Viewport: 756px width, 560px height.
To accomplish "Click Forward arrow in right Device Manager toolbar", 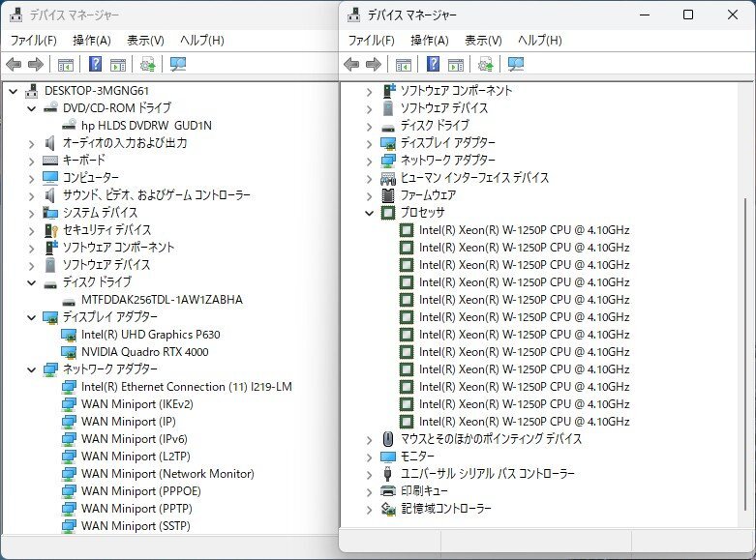I will coord(374,64).
